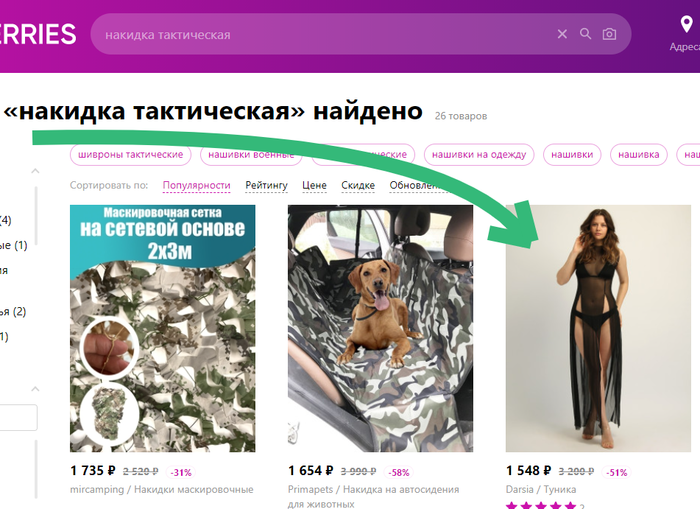Sort results by Популярности
Image resolution: width=700 pixels, height=509 pixels.
click(196, 185)
